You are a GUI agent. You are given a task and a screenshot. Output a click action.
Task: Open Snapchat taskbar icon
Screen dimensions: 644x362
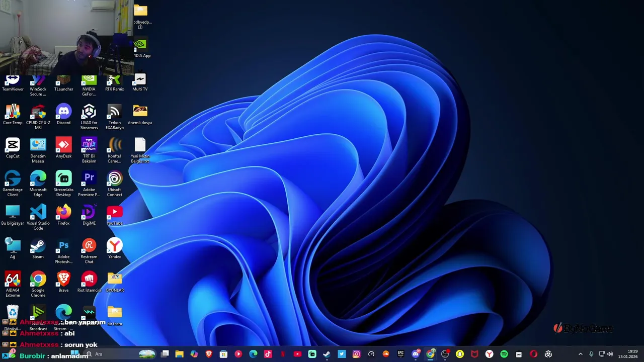460,354
